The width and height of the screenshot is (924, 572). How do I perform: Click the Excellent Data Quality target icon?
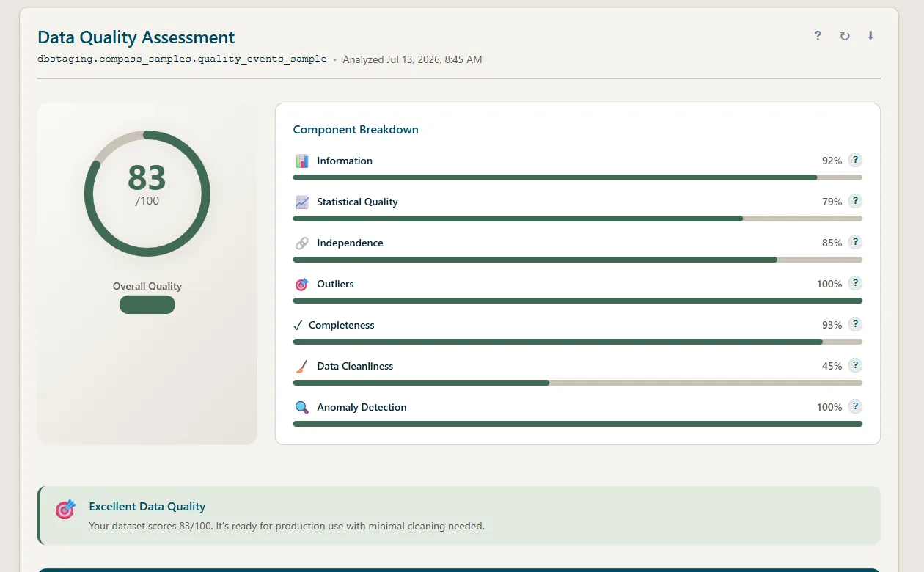(x=65, y=509)
